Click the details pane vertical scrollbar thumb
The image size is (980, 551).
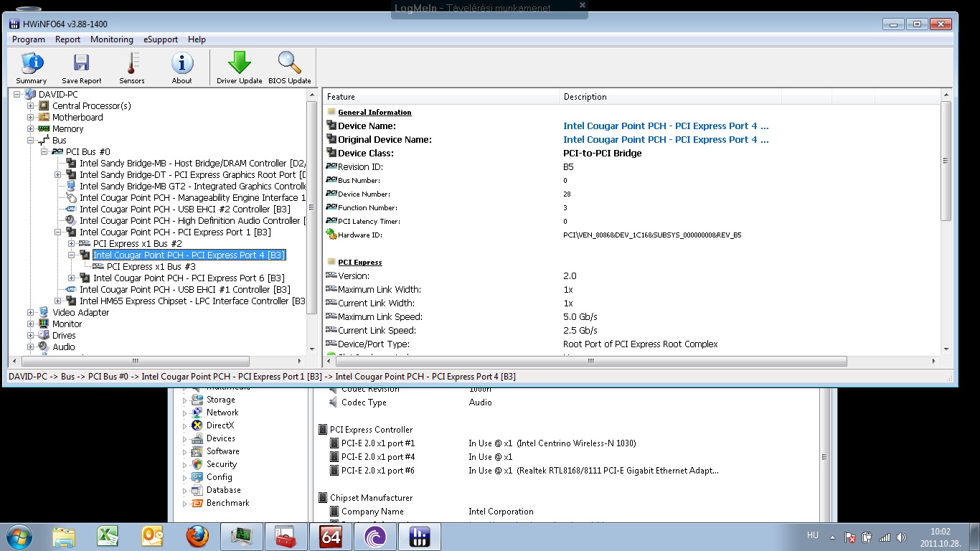pyautogui.click(x=946, y=159)
